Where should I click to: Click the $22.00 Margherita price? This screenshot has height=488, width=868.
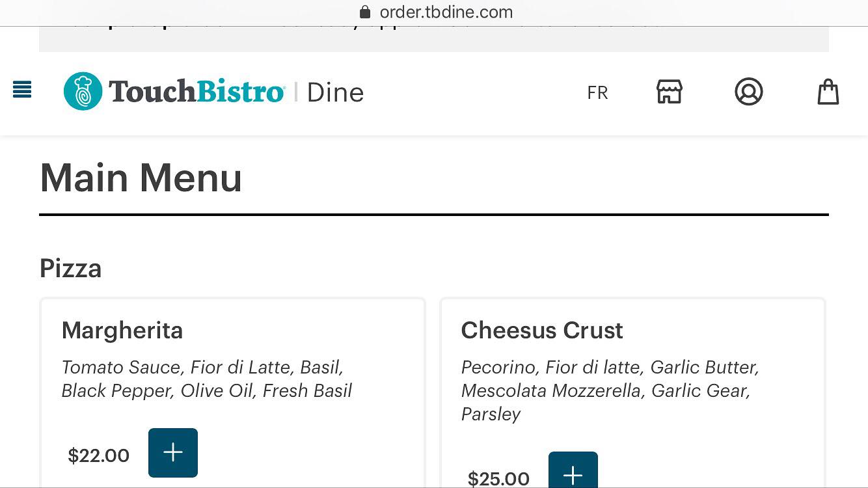coord(99,455)
